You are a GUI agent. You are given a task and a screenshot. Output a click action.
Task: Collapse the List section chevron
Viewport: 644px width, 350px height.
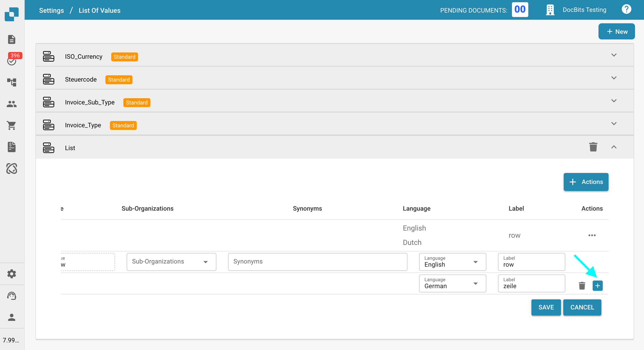[614, 147]
